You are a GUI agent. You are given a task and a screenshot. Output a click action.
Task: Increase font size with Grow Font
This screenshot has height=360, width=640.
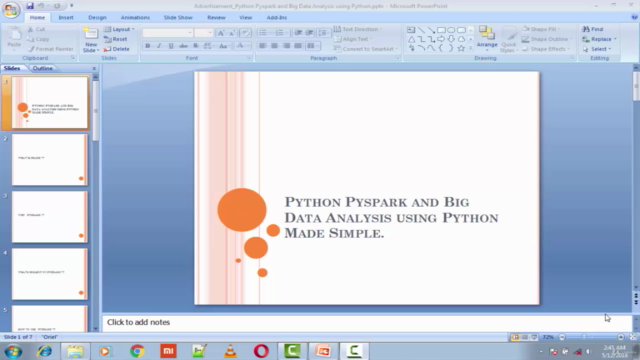pyautogui.click(x=221, y=33)
